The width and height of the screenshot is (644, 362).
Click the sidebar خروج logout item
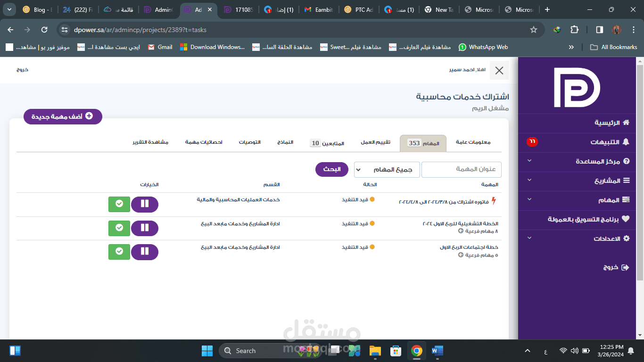click(616, 267)
